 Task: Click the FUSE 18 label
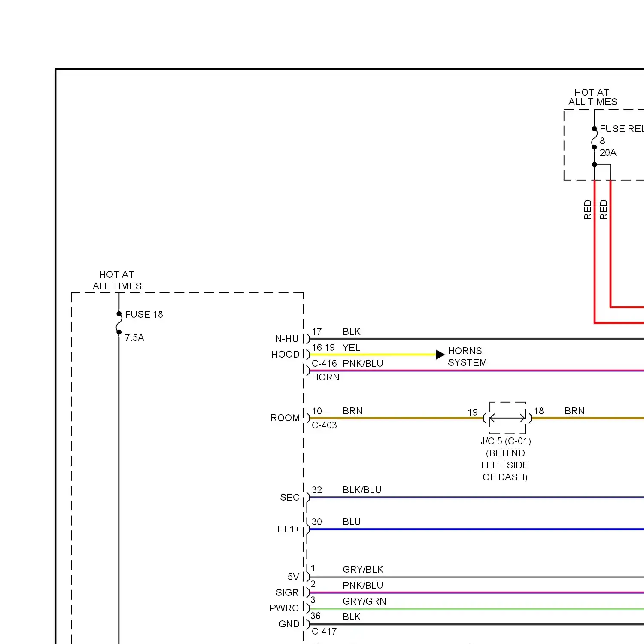pyautogui.click(x=144, y=314)
